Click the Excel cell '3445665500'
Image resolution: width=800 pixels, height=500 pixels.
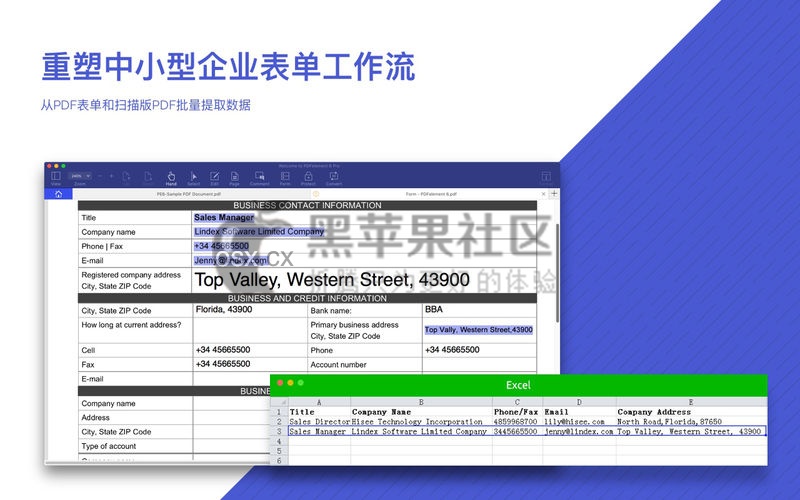515,431
